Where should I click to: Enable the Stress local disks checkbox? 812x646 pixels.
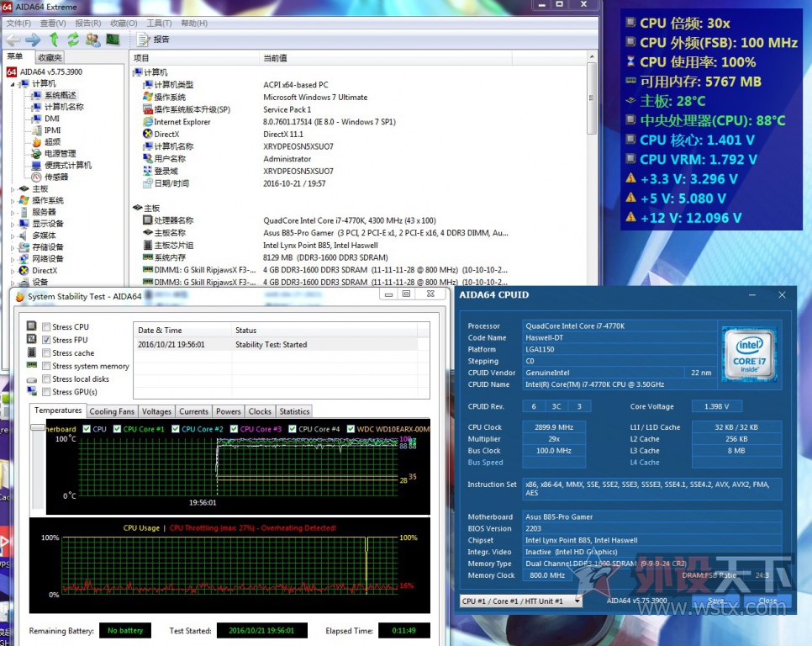point(46,379)
